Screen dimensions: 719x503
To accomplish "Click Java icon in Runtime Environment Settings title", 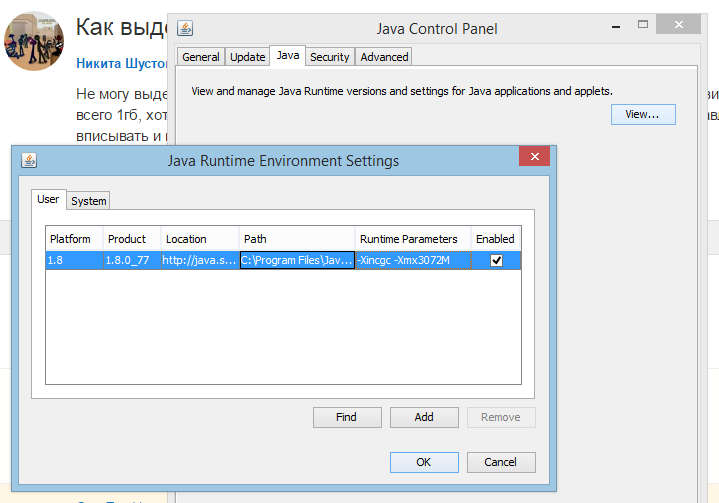I will click(x=29, y=161).
